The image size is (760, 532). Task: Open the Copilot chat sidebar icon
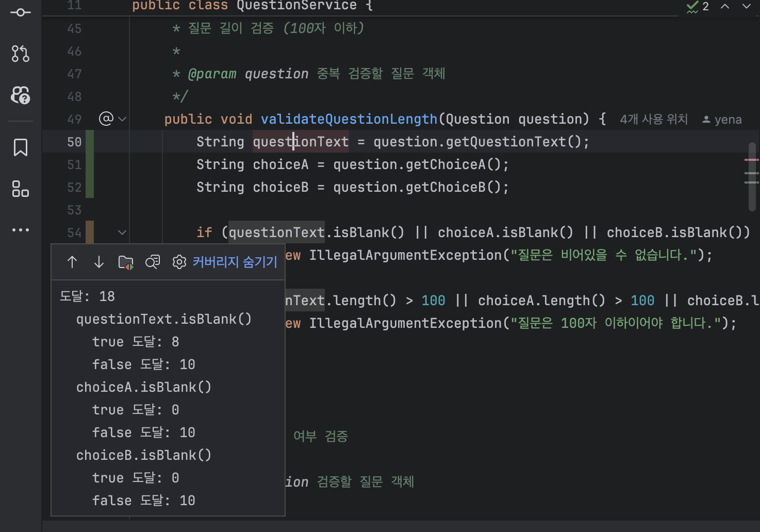click(x=21, y=95)
